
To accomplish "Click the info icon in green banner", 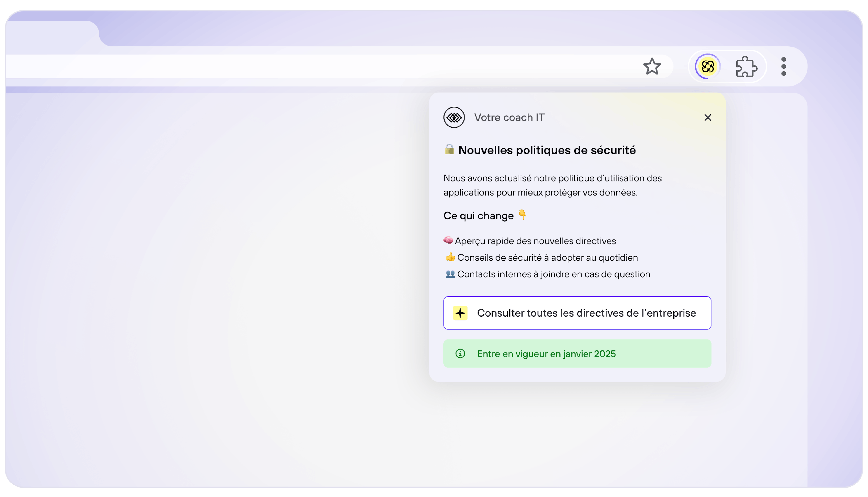I will 460,354.
